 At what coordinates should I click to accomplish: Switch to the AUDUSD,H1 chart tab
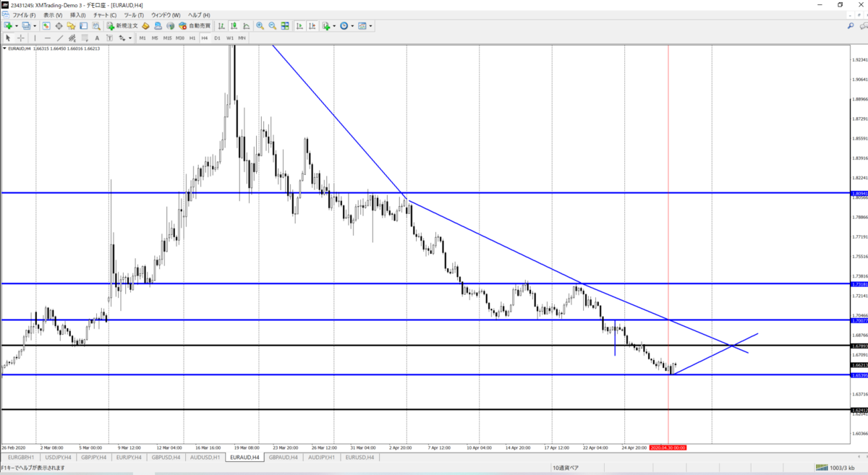205,457
